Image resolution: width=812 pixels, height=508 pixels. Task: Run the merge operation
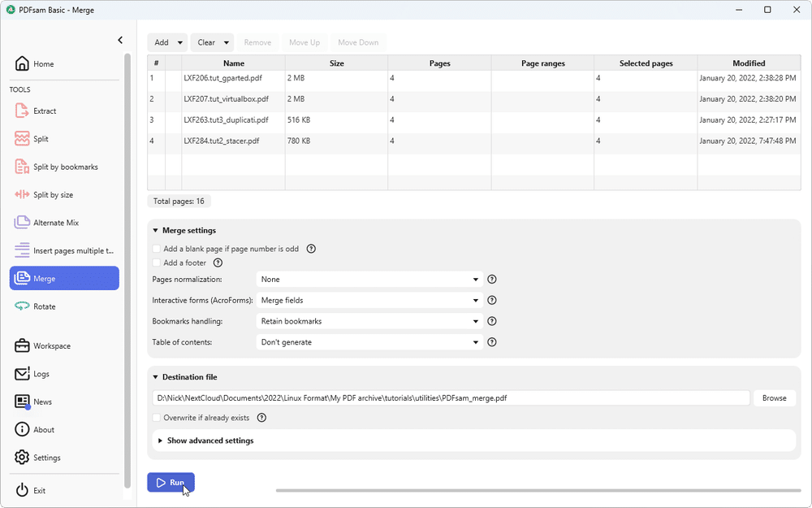[x=171, y=482]
